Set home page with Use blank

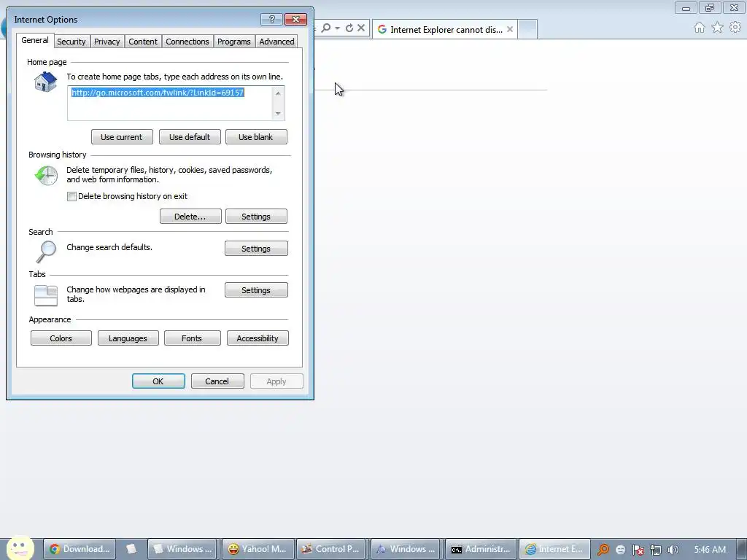point(256,136)
